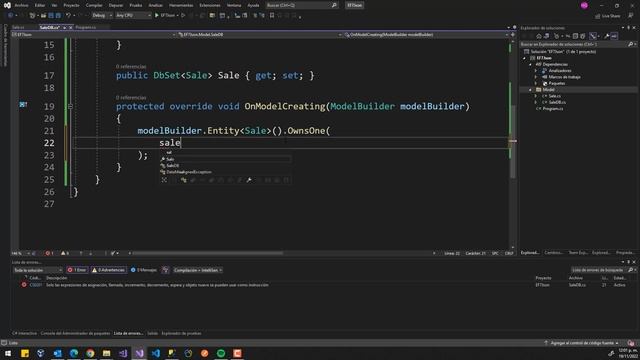Open the Debug configuration dropdown

point(102,16)
